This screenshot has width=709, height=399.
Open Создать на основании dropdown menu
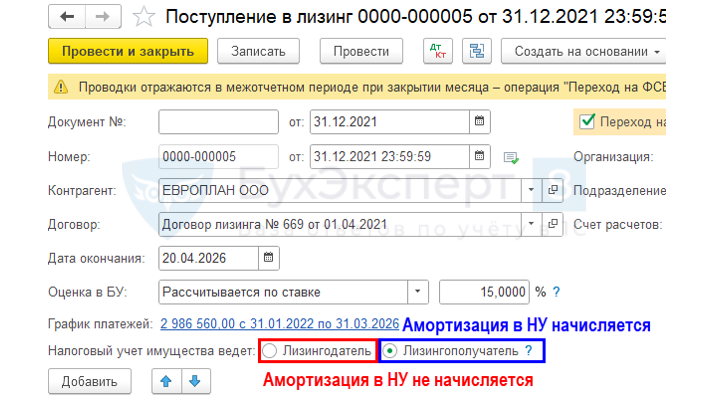(x=583, y=51)
